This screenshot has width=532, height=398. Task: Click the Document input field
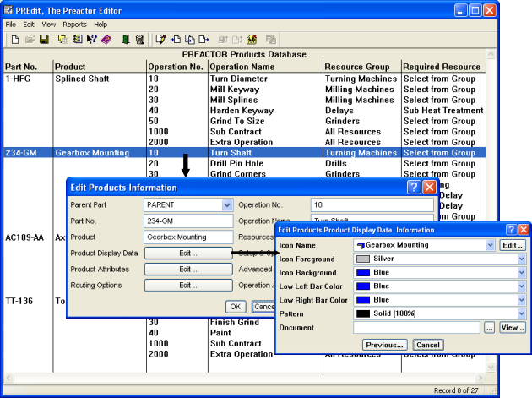416,328
